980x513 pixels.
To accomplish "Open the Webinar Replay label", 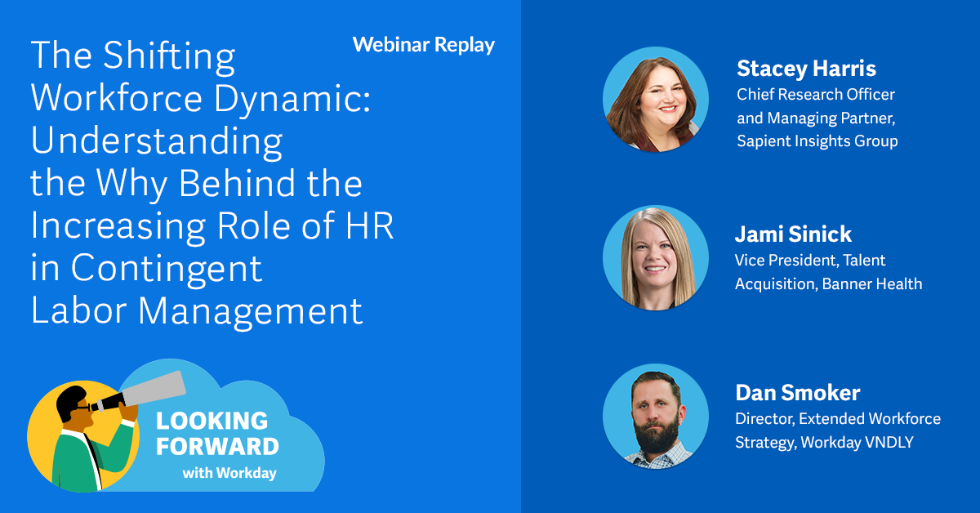I will point(422,45).
